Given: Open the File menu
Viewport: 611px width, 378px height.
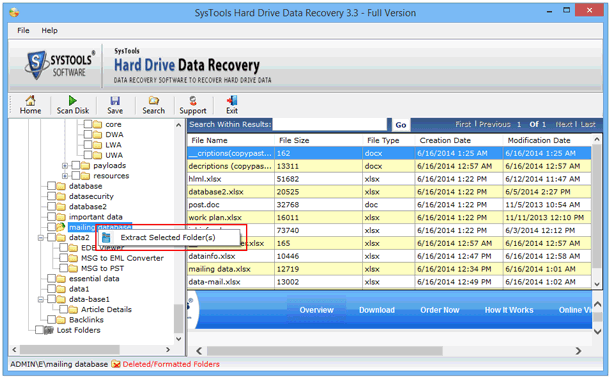Looking at the screenshot, I should coord(23,30).
